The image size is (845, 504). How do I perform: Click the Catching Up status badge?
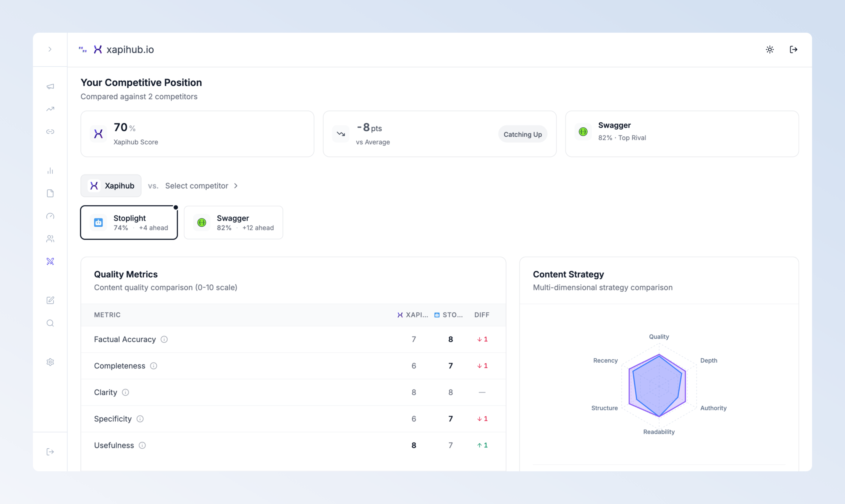tap(522, 134)
